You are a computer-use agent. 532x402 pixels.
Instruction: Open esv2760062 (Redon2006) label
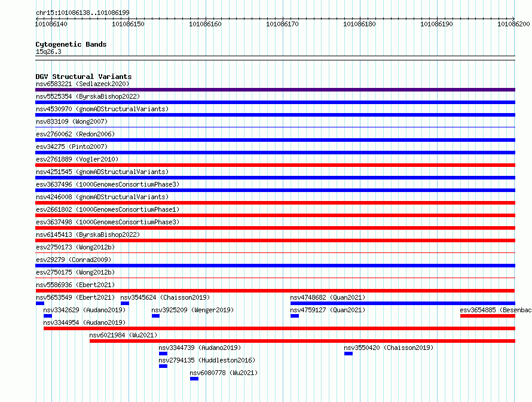[75, 134]
